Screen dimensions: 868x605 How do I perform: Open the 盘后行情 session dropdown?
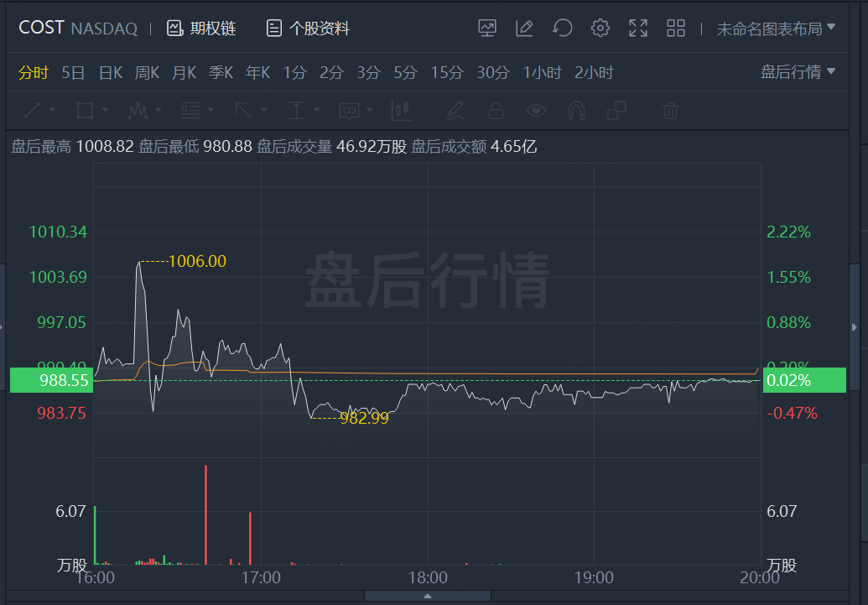[x=798, y=71]
